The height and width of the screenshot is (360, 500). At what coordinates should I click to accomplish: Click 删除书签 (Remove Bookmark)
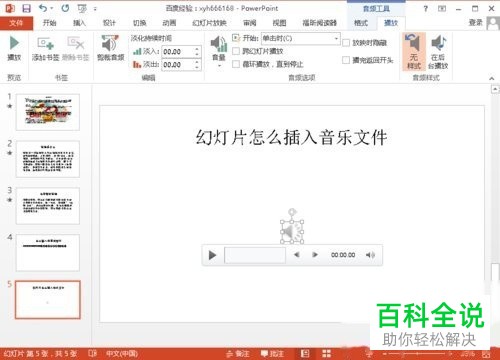[76, 48]
